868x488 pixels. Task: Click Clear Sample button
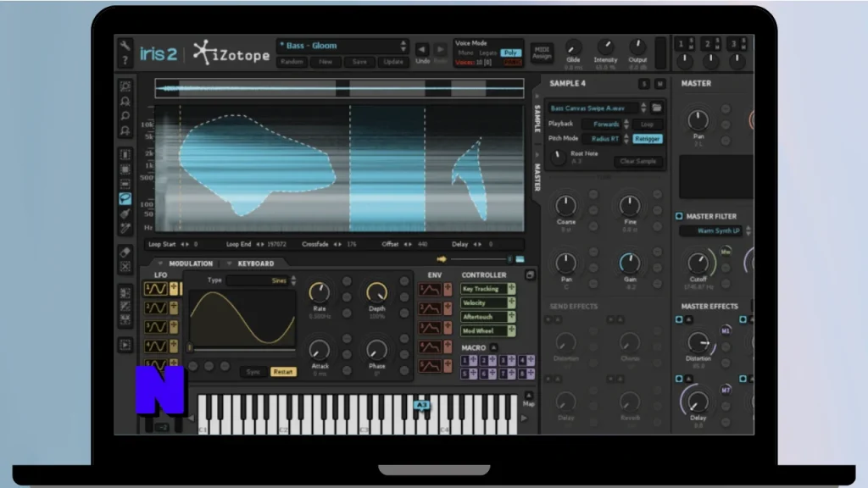(637, 162)
